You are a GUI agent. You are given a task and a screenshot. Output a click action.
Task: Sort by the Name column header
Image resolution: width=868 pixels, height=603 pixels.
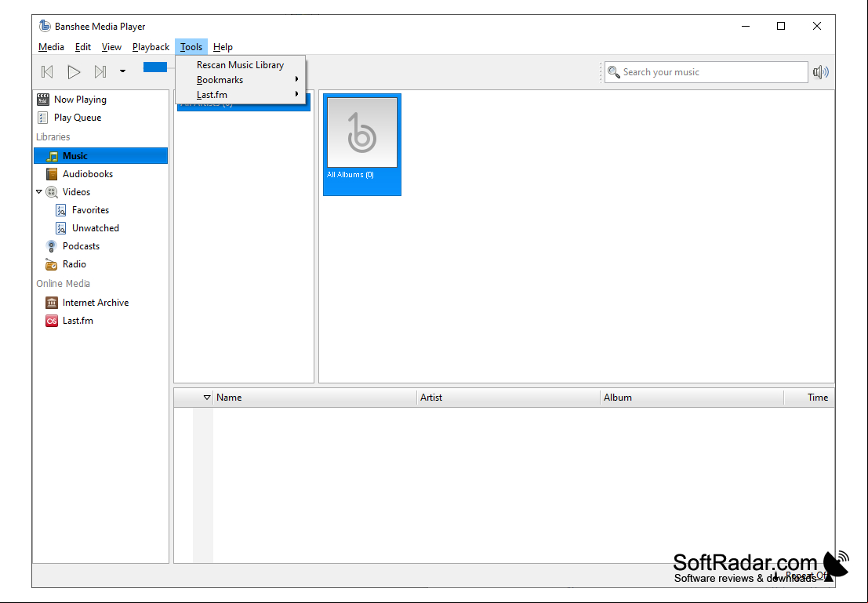(x=315, y=398)
